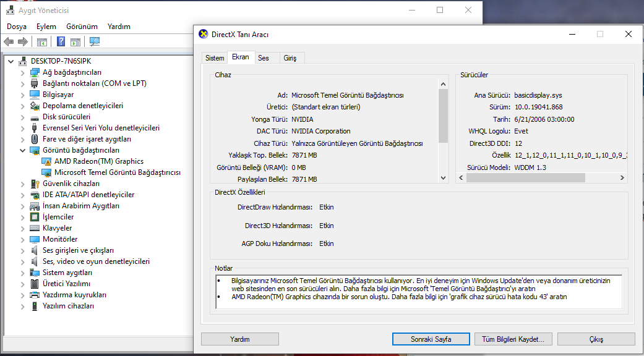Click the Depolama denetleyicileri icon

35,106
